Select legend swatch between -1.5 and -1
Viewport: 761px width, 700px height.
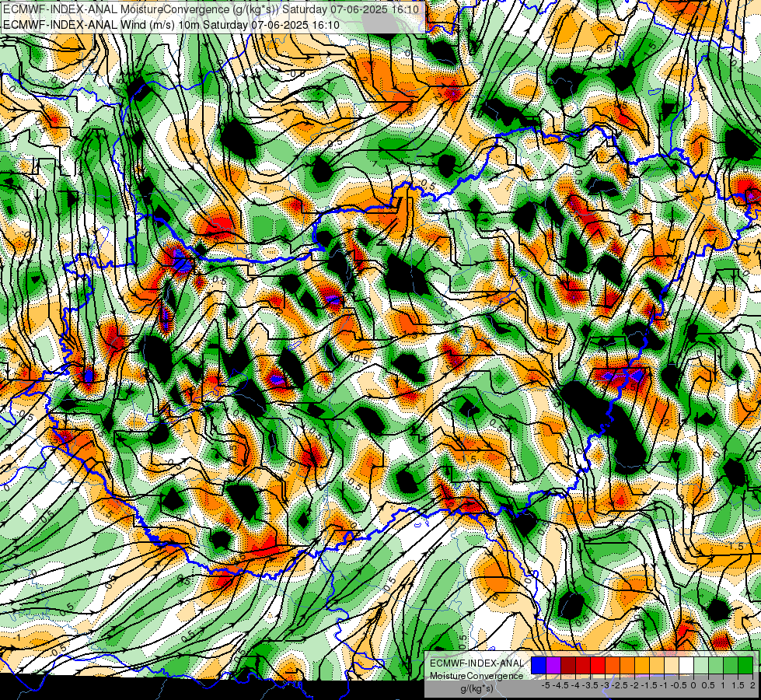[x=657, y=665]
